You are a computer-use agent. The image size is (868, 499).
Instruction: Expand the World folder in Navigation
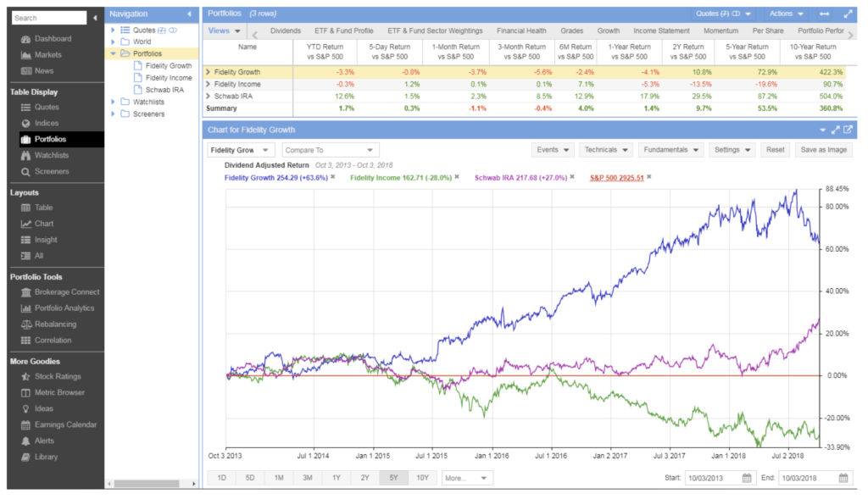[x=114, y=42]
